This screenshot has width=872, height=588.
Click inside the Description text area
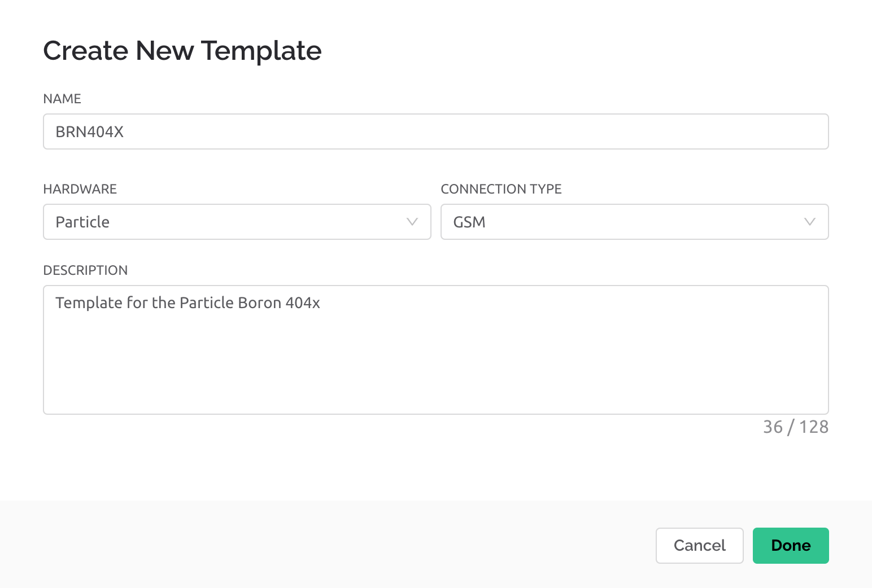[435, 350]
